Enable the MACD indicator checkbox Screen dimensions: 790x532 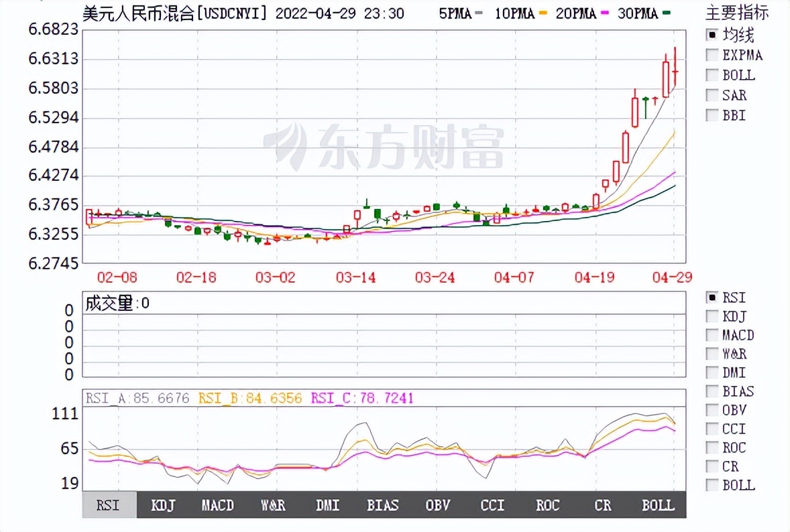[x=711, y=334]
